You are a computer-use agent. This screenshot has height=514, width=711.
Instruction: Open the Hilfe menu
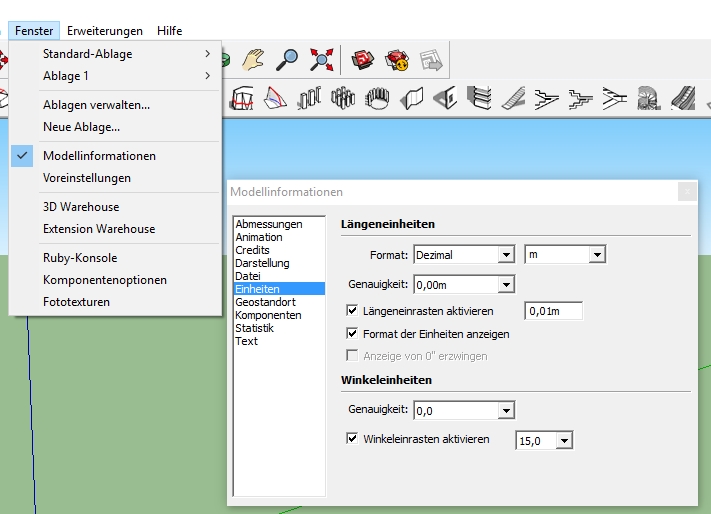coord(170,31)
